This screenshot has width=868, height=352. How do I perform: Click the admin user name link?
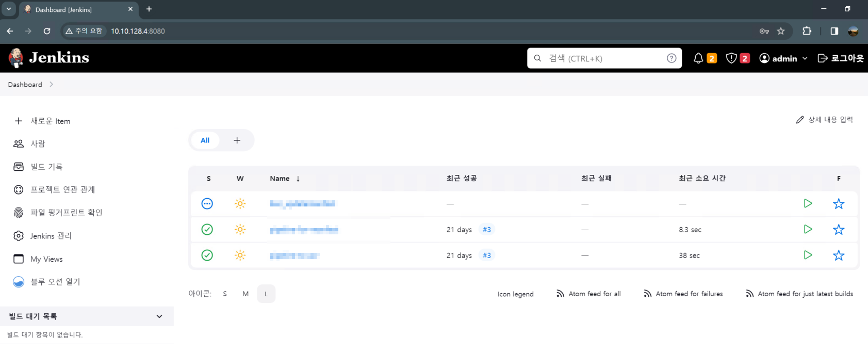(x=784, y=58)
